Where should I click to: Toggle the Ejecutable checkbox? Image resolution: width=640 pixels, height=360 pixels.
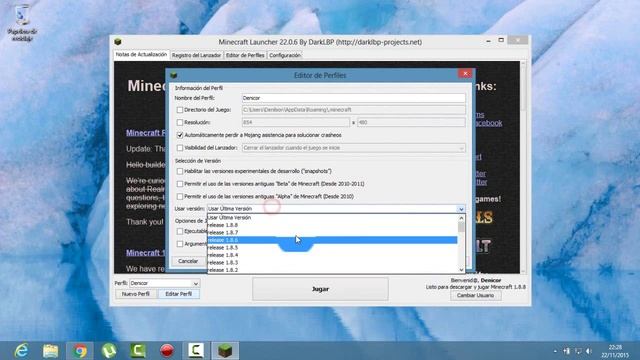[x=180, y=231]
